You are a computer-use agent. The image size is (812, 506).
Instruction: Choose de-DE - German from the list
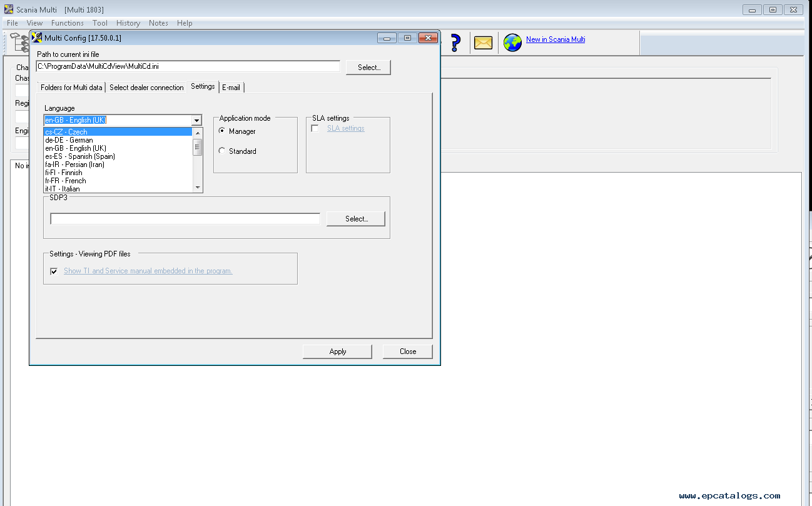(118, 140)
